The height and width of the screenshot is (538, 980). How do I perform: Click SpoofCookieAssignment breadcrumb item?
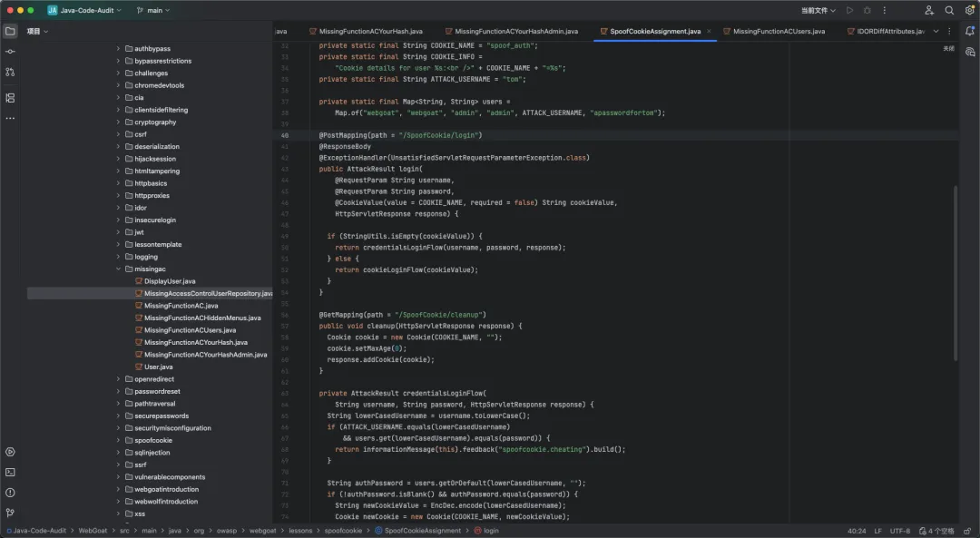point(417,531)
